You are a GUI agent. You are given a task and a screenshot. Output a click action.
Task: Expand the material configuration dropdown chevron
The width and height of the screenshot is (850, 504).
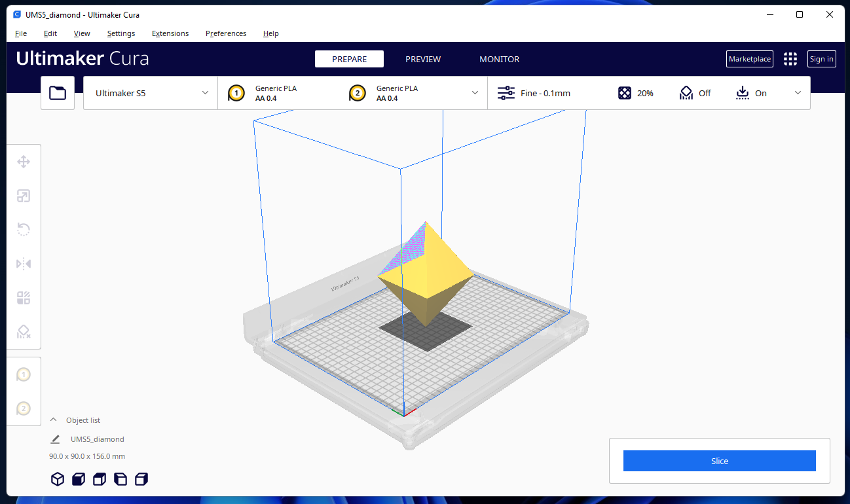475,93
